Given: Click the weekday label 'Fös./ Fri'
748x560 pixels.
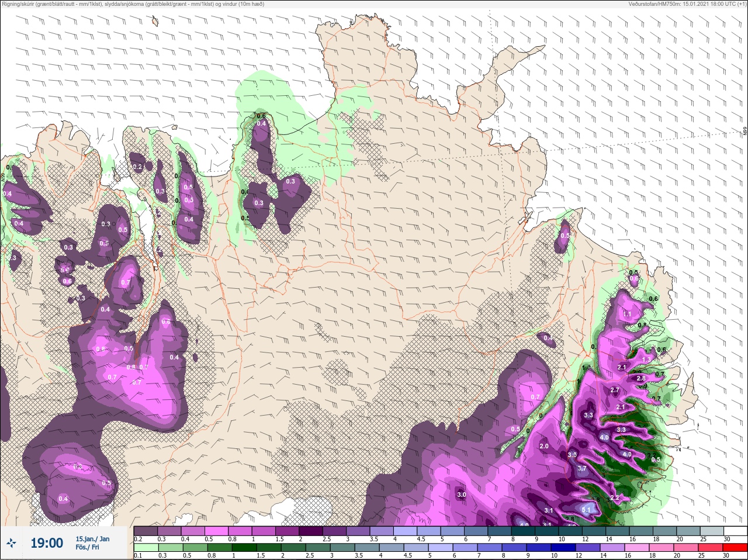Looking at the screenshot, I should click(x=88, y=548).
